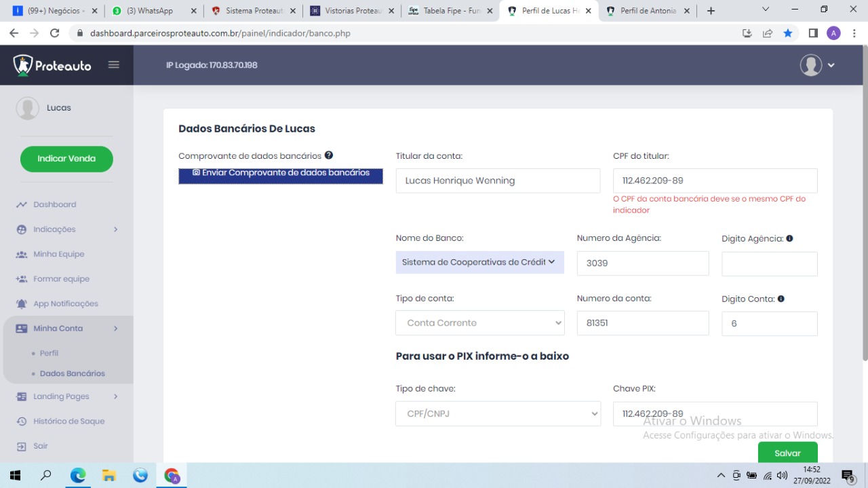Click the Indicar Venda button
868x488 pixels.
[66, 159]
